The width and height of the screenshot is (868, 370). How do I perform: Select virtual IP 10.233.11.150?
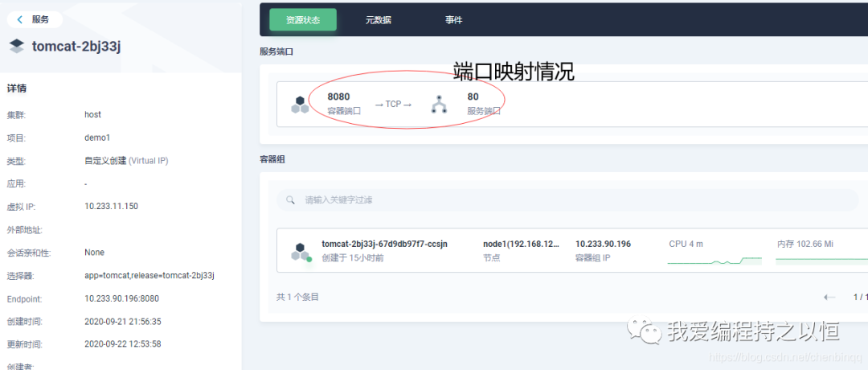tap(111, 206)
